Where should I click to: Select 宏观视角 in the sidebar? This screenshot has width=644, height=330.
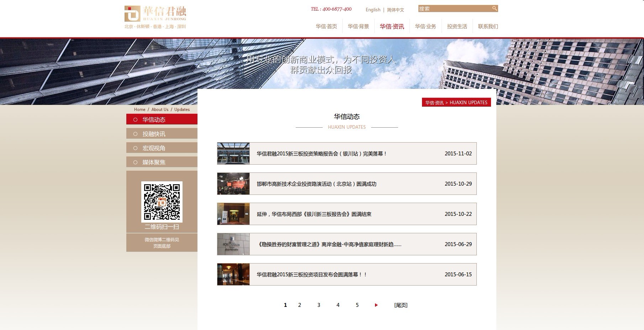pyautogui.click(x=162, y=148)
